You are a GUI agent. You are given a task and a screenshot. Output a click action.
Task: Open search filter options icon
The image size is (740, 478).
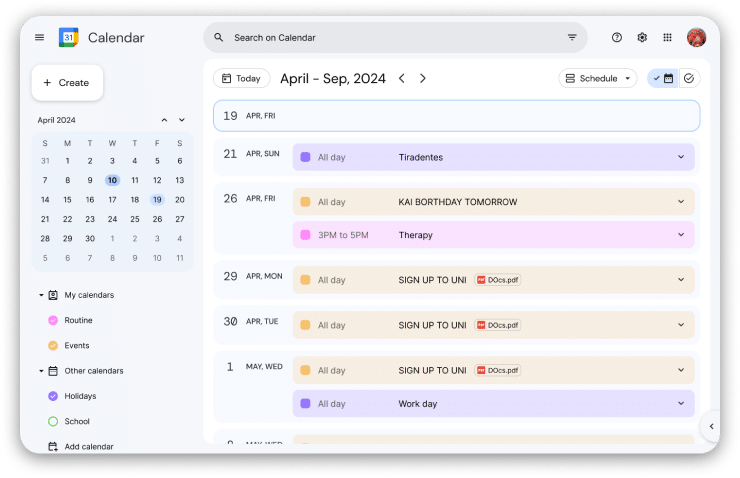coord(572,37)
